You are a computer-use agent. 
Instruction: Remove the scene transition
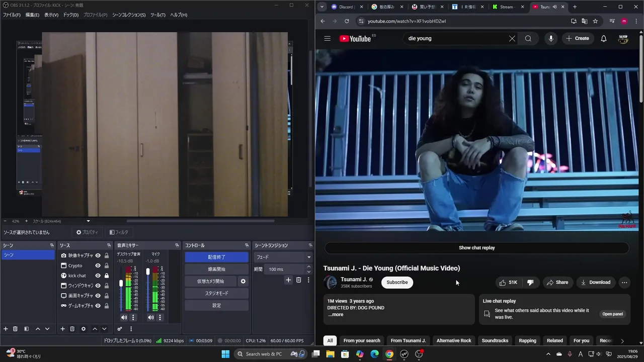(298, 280)
